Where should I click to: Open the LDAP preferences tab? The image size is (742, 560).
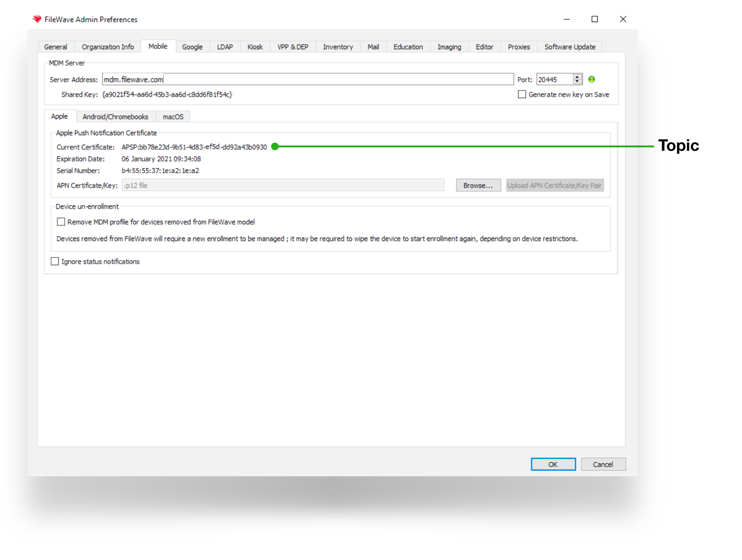point(225,47)
